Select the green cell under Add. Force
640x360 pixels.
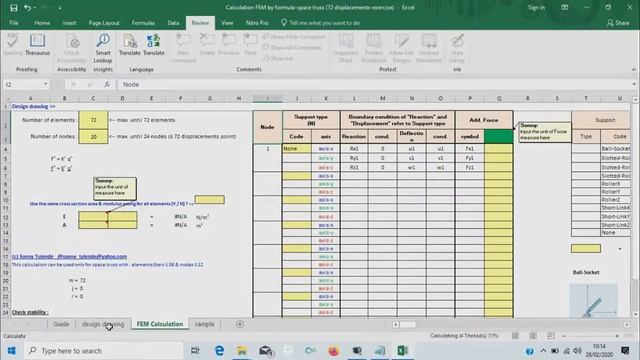498,136
